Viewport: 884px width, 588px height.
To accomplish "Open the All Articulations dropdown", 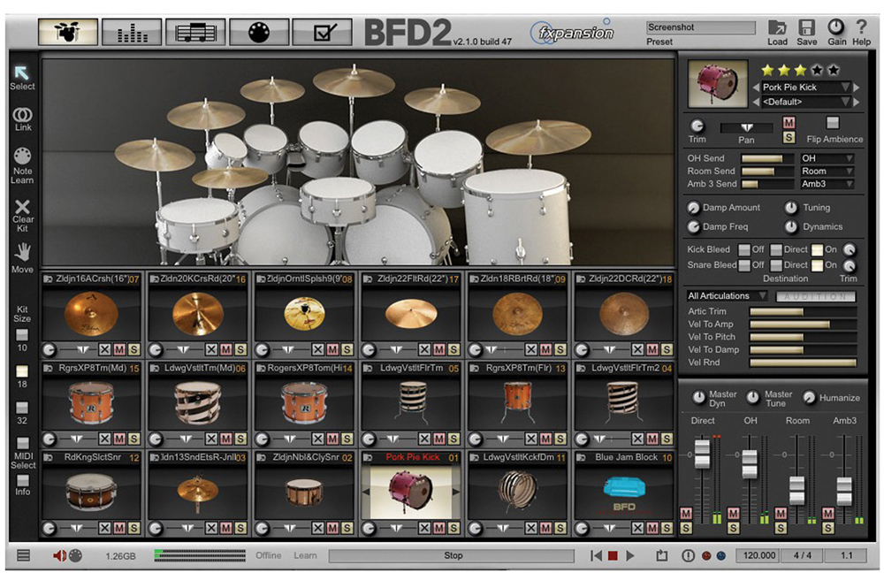I will [727, 296].
